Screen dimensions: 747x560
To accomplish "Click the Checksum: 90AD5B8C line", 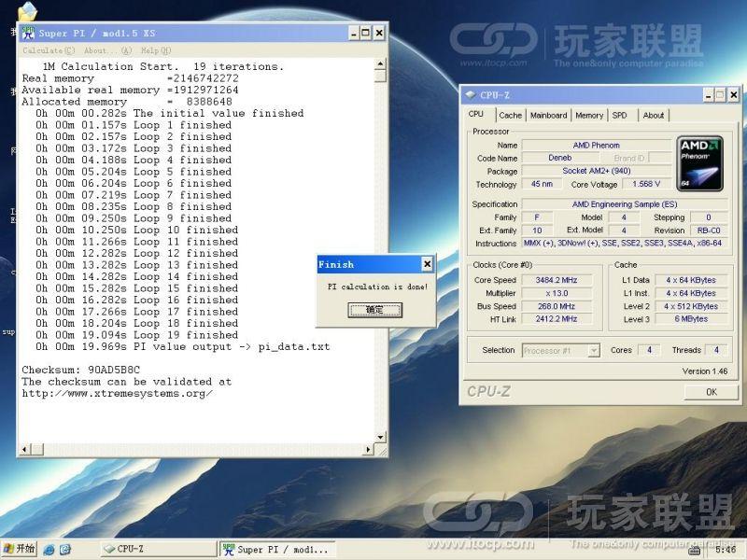I will [x=81, y=370].
